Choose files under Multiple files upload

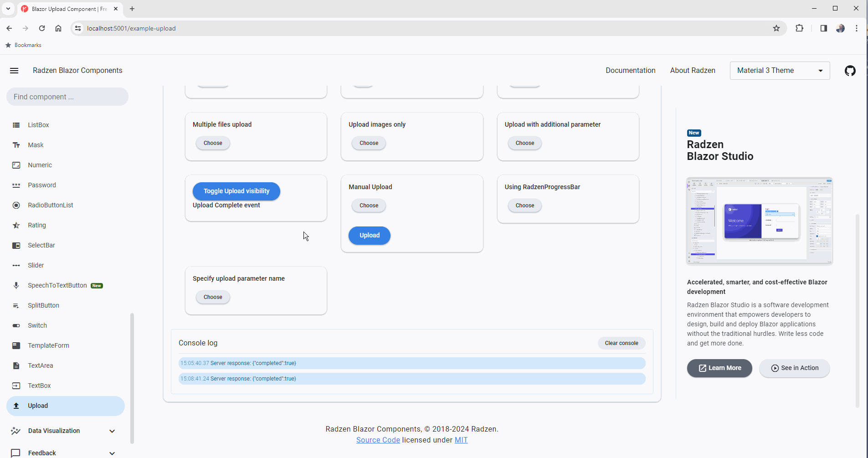[213, 143]
